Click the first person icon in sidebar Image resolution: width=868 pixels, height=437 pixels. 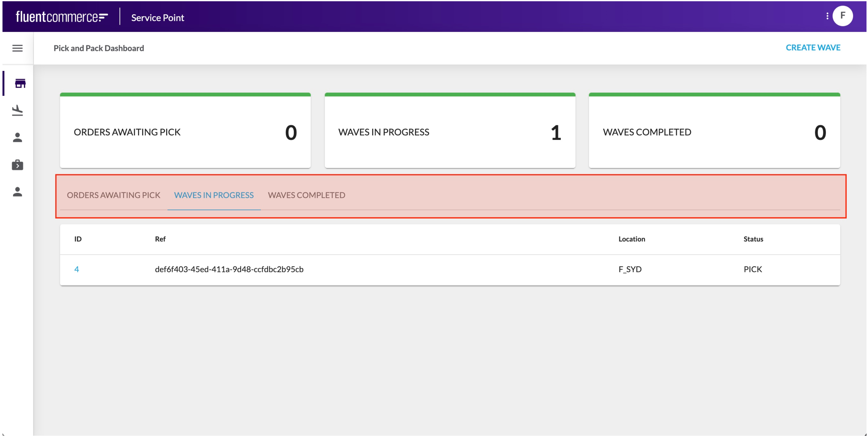[17, 137]
